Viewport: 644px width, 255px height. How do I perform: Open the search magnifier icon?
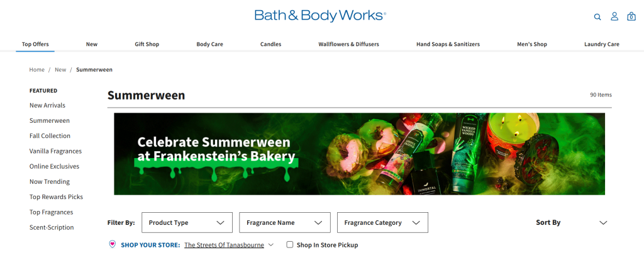pos(597,17)
